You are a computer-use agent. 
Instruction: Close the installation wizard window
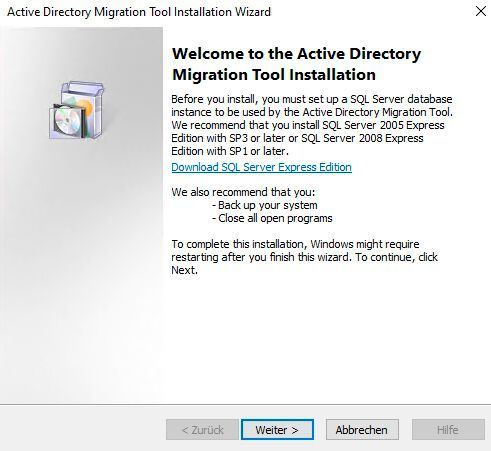pos(481,11)
